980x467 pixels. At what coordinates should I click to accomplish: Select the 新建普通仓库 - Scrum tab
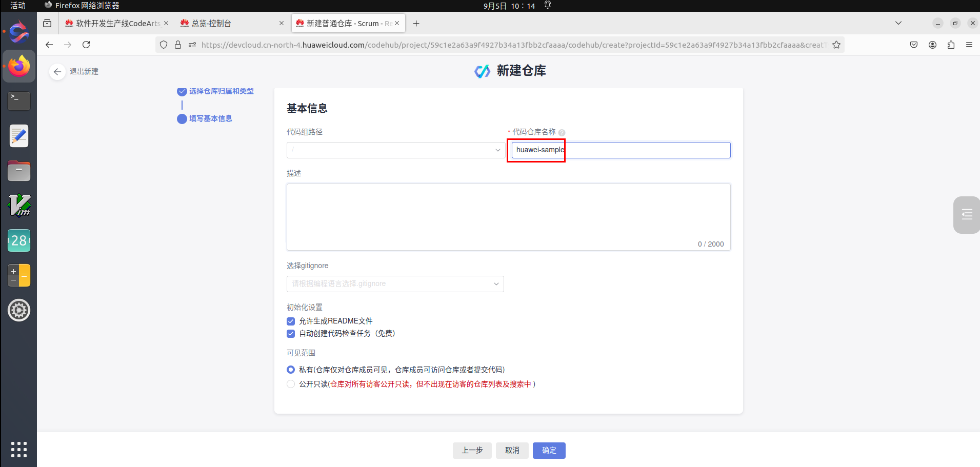point(349,23)
